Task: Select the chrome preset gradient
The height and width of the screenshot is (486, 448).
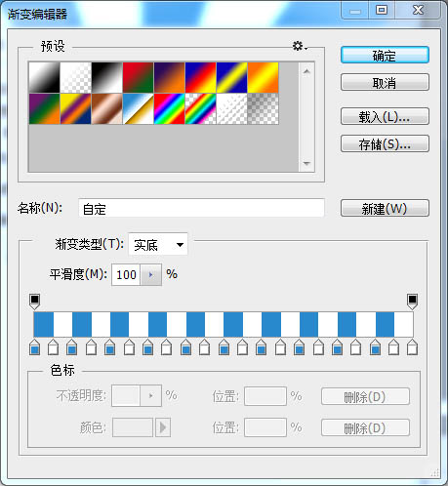Action: [138, 108]
